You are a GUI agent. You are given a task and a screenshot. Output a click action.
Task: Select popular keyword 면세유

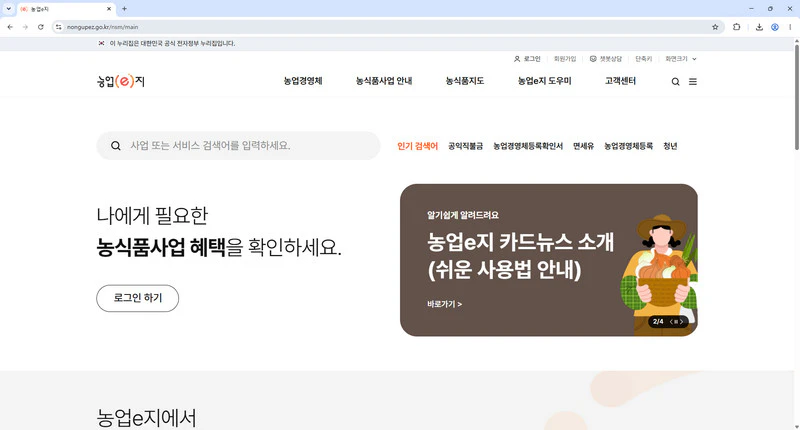(x=583, y=146)
